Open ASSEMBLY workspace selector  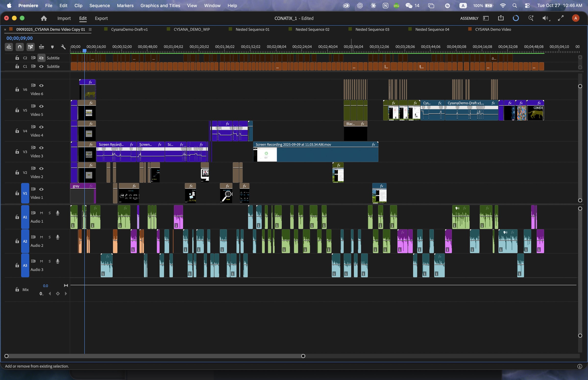pos(469,18)
